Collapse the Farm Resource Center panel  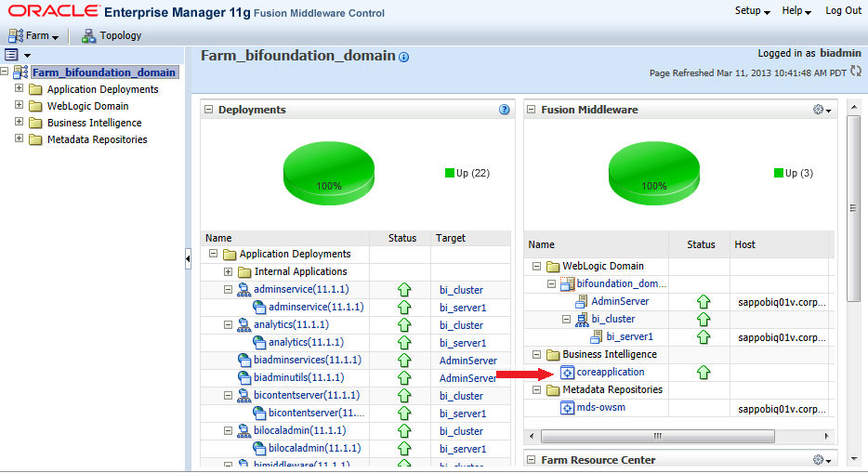click(532, 460)
